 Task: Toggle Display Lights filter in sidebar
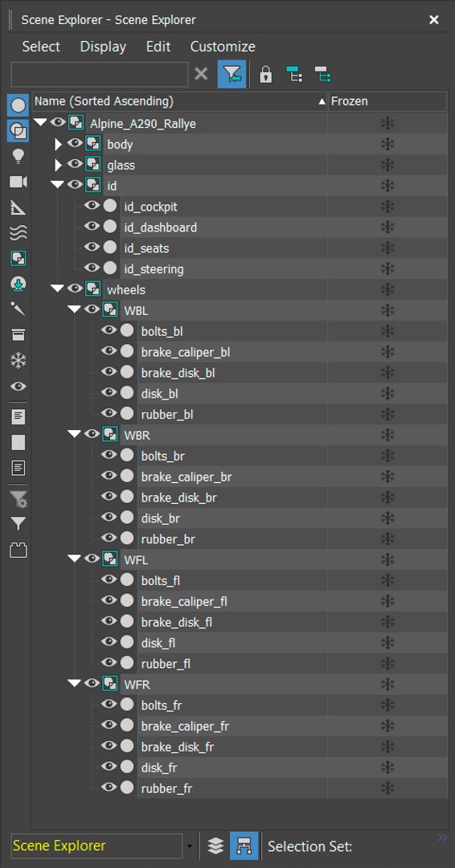18,156
